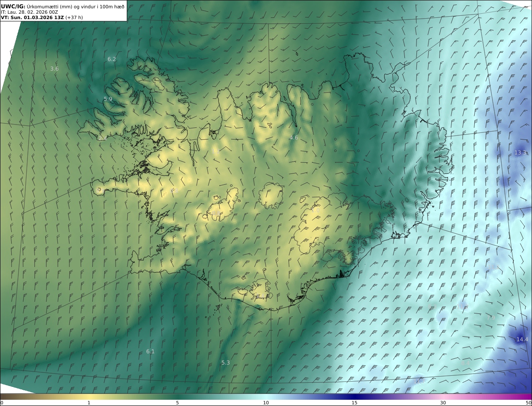Viewport: 532px width, 406px height.
Task: Click the round Hofsjökull glacier outline
Action: tap(271, 196)
